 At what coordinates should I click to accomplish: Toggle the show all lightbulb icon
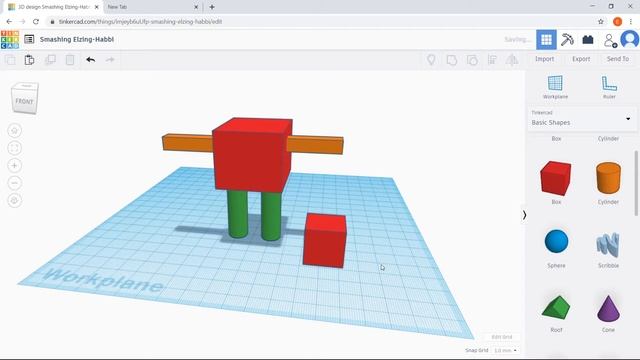click(x=431, y=60)
